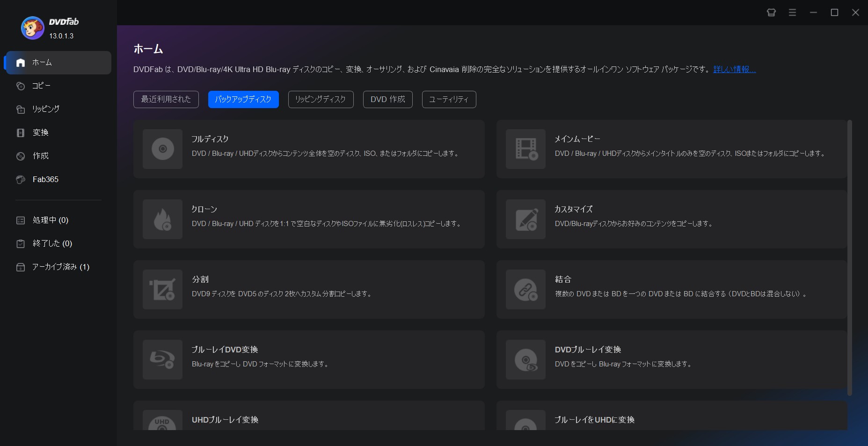This screenshot has height=446, width=868.
Task: Click the コピー disc icon in sidebar
Action: [21, 86]
